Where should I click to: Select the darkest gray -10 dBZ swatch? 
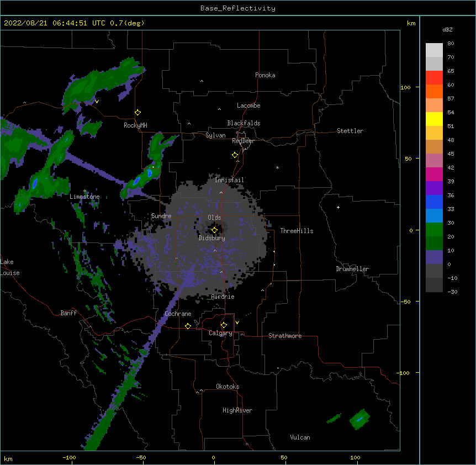[x=434, y=285]
